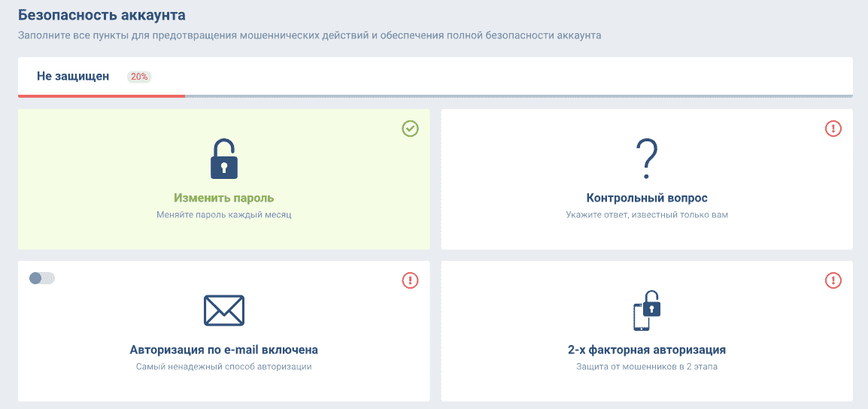Click the Безопасность аккаунта heading
The width and height of the screenshot is (868, 409).
(102, 15)
